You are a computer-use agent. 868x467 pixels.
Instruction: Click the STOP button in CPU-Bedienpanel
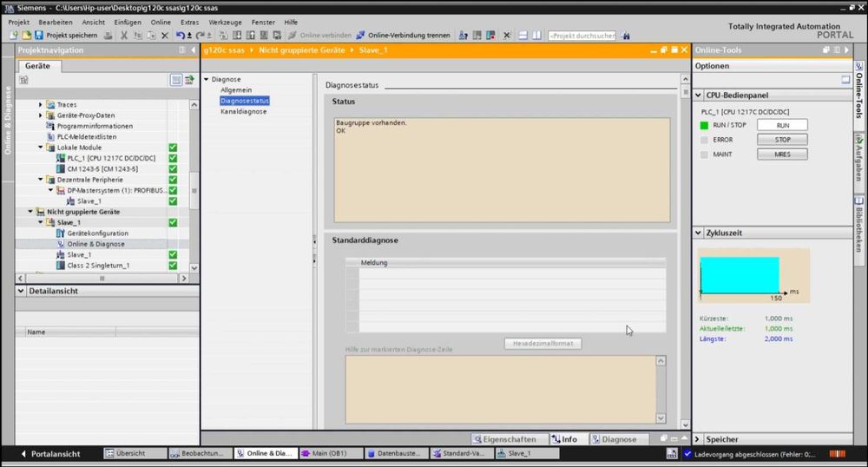click(x=782, y=140)
